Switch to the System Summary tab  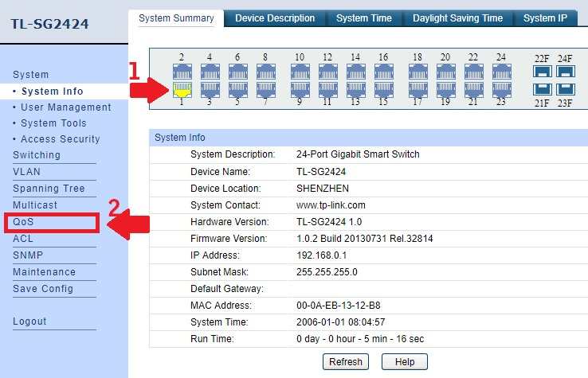(176, 18)
